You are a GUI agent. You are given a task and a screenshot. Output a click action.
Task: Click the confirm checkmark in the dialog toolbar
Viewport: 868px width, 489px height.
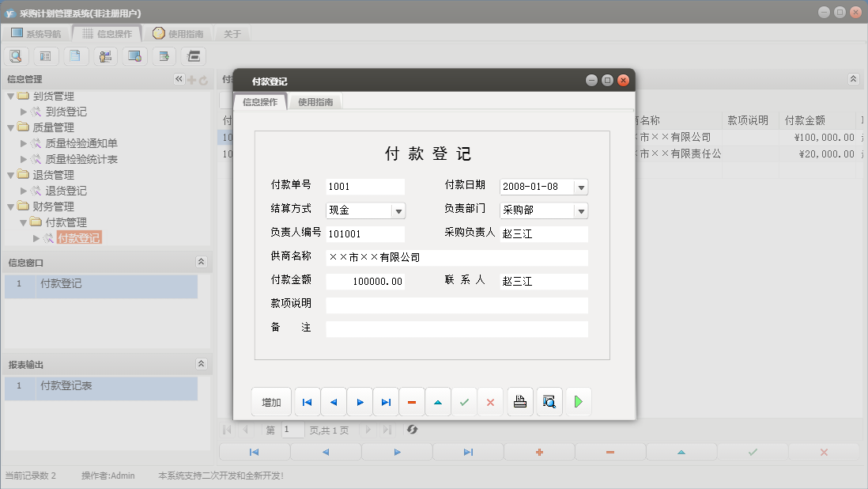(x=464, y=401)
